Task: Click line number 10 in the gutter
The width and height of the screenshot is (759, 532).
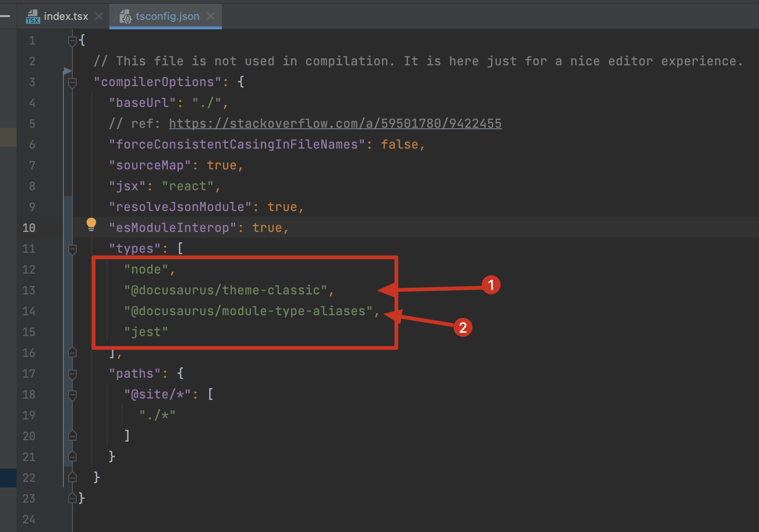Action: (29, 228)
